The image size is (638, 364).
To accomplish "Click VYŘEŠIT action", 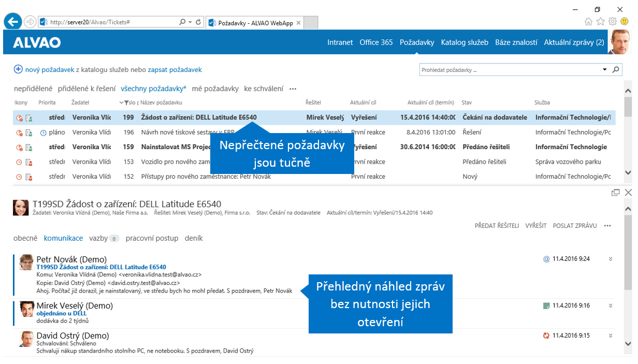I will pyautogui.click(x=536, y=226).
